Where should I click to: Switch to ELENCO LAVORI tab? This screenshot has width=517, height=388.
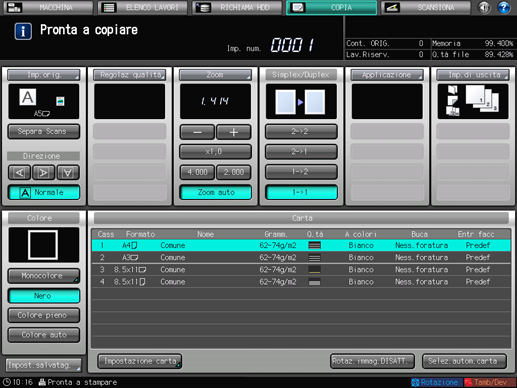143,7
